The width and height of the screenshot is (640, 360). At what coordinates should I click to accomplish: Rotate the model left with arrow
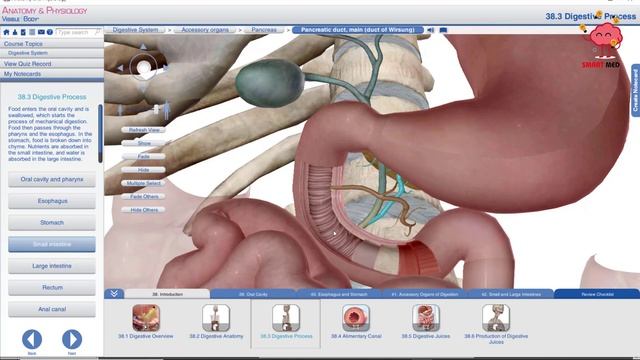click(120, 68)
